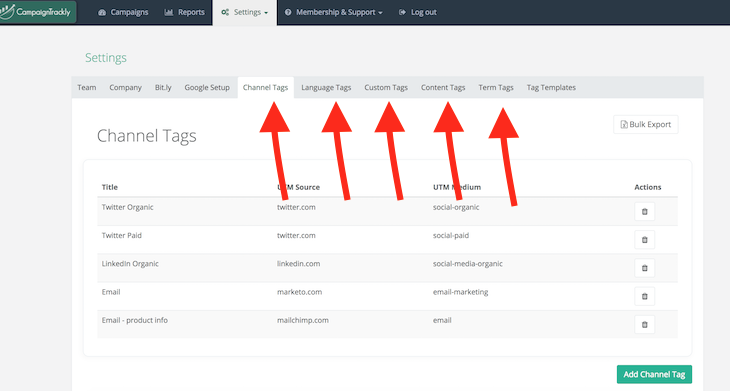Click trash icon in Email marketo.com row
This screenshot has width=730, height=391.
644,296
